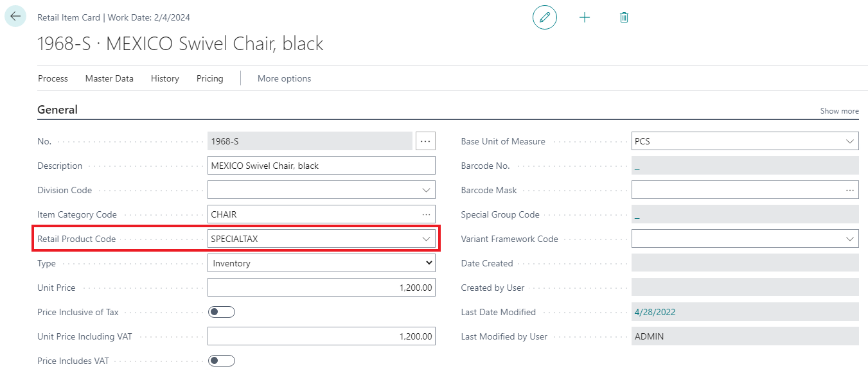This screenshot has height=380, width=868.
Task: Expand the Variant Framework Code dropdown
Action: click(x=850, y=239)
